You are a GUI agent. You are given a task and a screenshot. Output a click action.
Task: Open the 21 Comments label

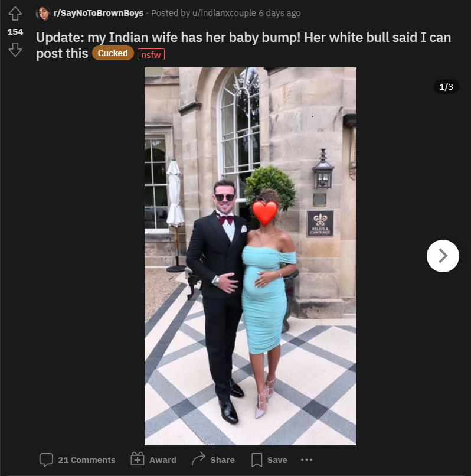point(87,460)
